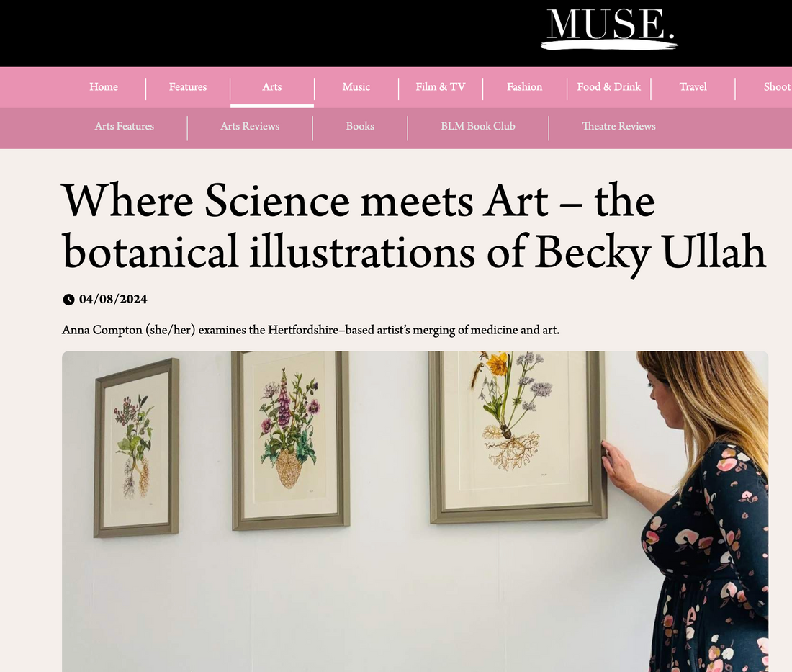Viewport: 792px width, 672px height.
Task: Open the Fashion section
Action: point(525,87)
